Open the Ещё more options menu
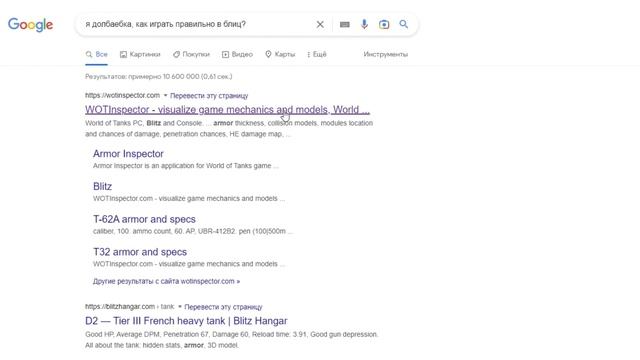The height and width of the screenshot is (360, 640). [x=317, y=54]
